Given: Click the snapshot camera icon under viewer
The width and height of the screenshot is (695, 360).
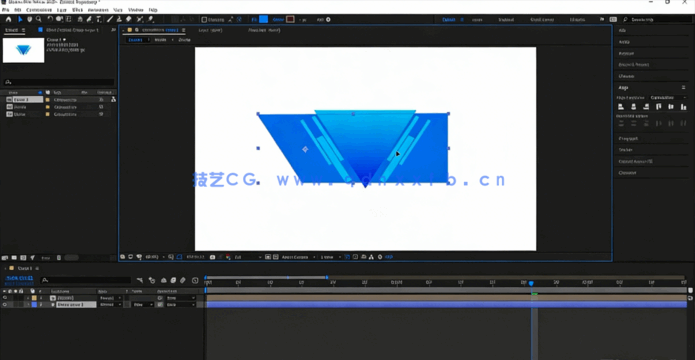Looking at the screenshot, I should [x=212, y=257].
